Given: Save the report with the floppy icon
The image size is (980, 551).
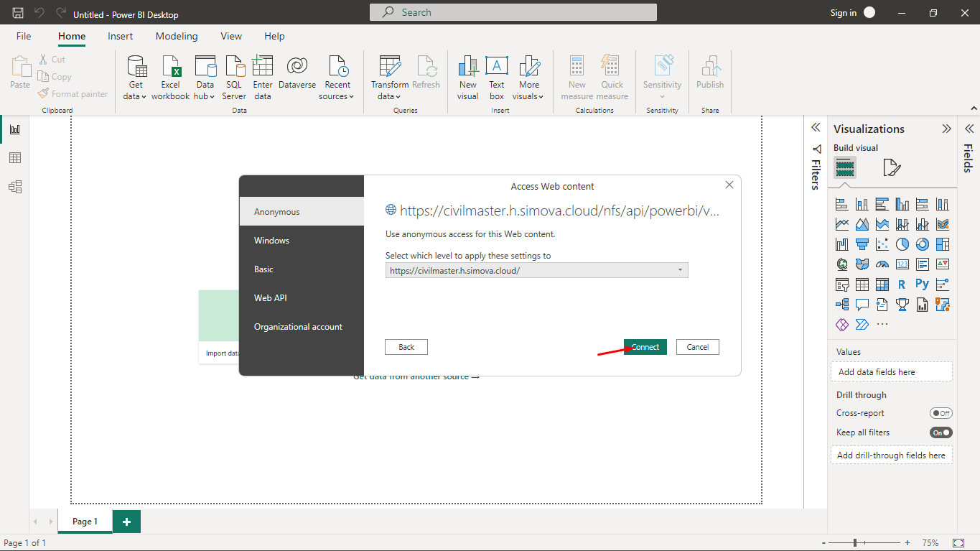Looking at the screenshot, I should click(18, 13).
